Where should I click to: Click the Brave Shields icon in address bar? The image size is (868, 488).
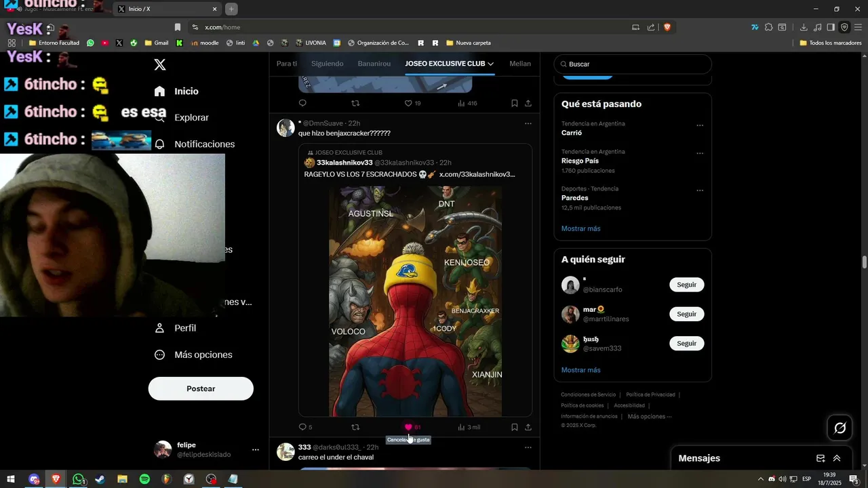click(667, 27)
